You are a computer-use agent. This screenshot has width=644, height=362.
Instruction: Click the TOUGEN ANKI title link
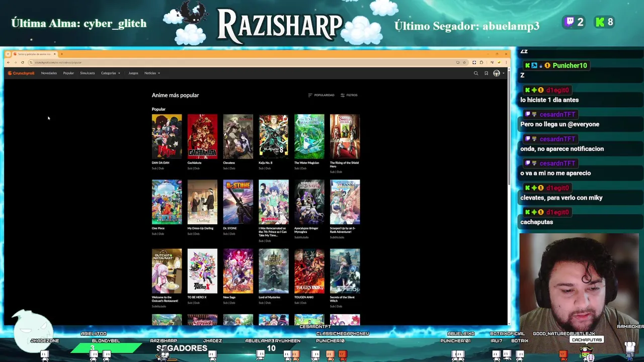click(304, 297)
